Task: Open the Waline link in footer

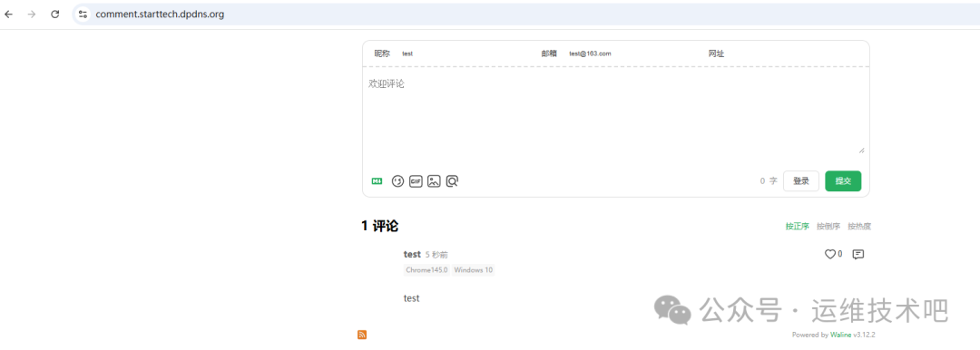Action: tap(841, 335)
